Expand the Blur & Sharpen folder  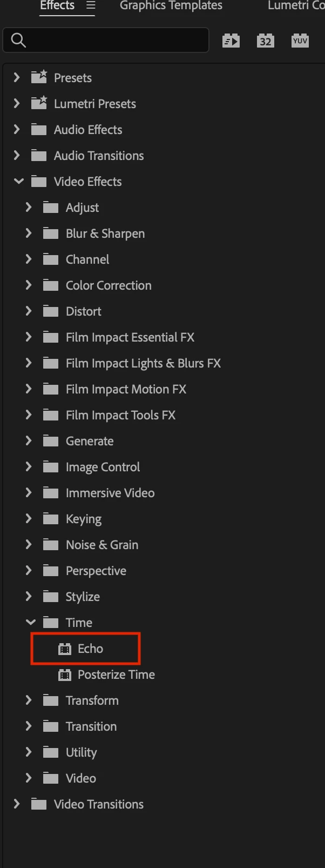(x=29, y=233)
